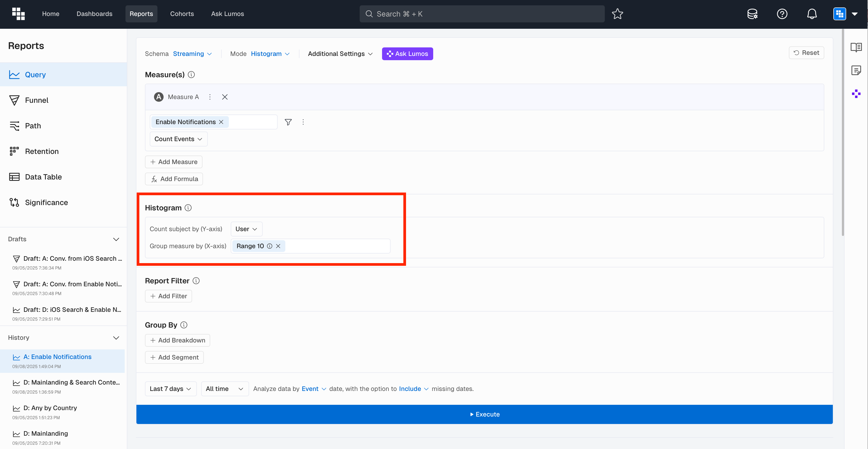Open the notifications bell
The width and height of the screenshot is (868, 449).
coord(812,14)
